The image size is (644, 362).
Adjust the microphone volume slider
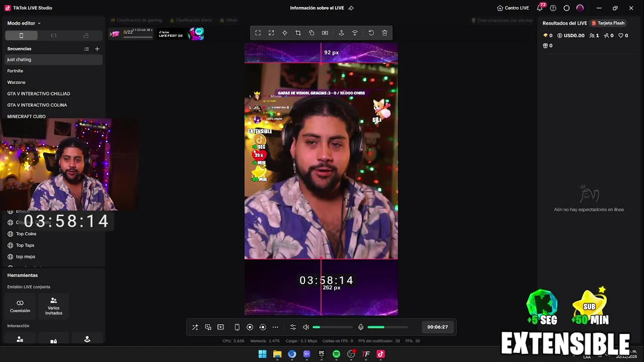pyautogui.click(x=387, y=327)
